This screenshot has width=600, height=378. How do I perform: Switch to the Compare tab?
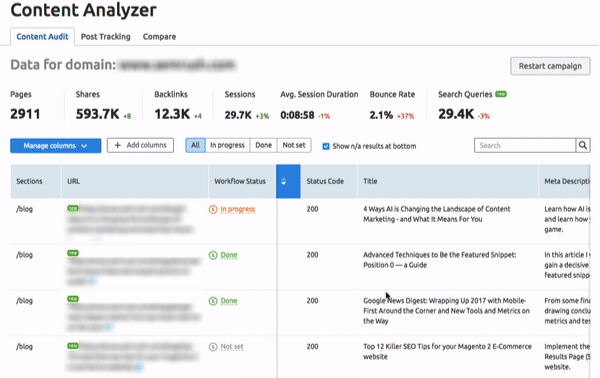159,37
